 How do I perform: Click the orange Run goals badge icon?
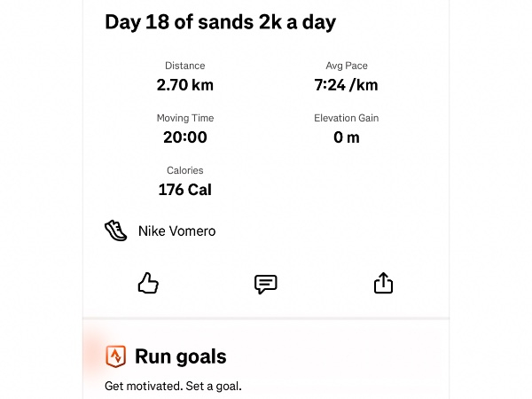[116, 356]
